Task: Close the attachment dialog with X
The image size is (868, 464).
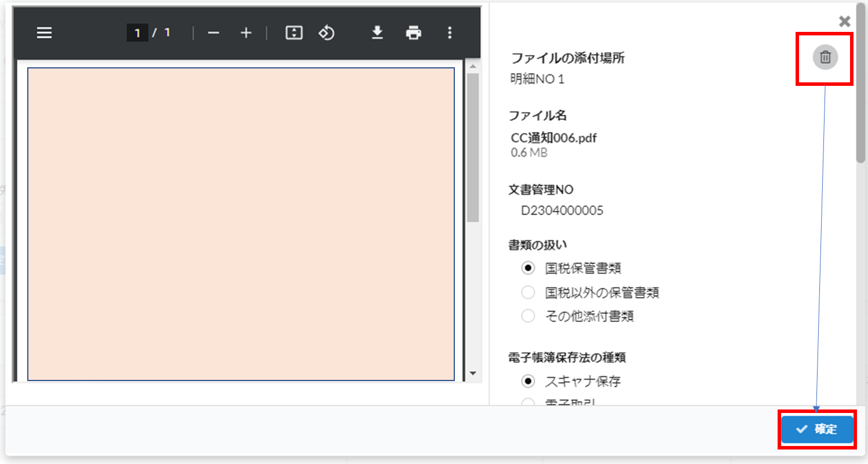Action: (x=845, y=21)
